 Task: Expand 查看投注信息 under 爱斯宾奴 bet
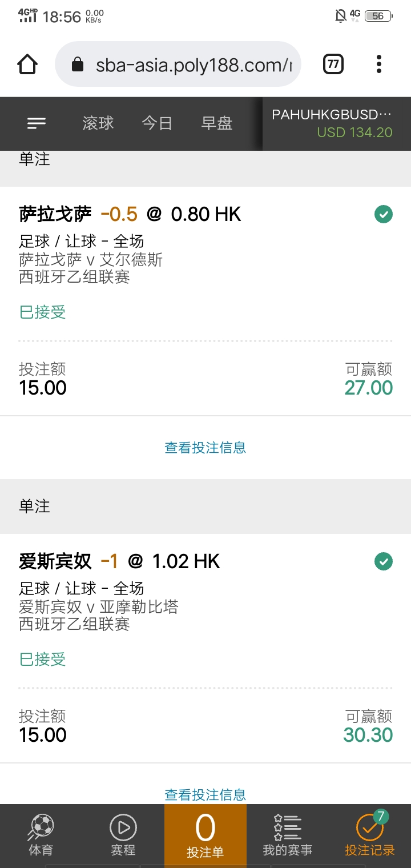coord(205,794)
